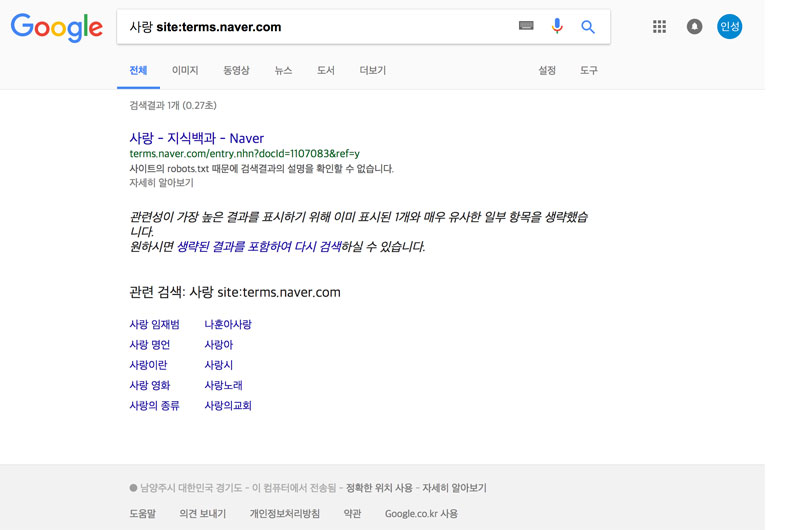
Task: Open the Google apps grid
Action: coord(659,27)
